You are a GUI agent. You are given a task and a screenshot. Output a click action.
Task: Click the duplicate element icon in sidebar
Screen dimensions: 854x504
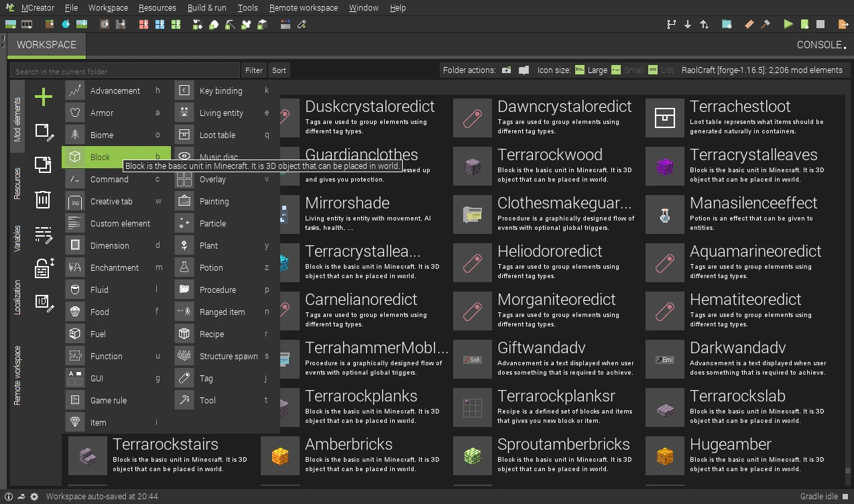coord(43,164)
